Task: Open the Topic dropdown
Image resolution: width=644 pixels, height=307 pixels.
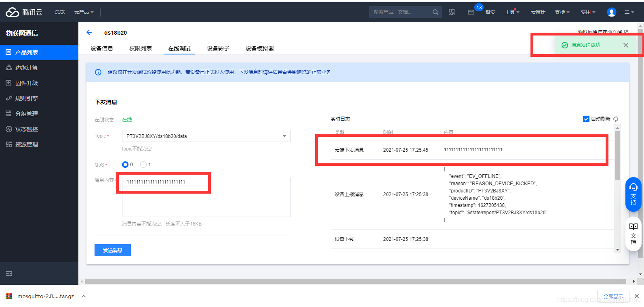Action: click(x=206, y=136)
